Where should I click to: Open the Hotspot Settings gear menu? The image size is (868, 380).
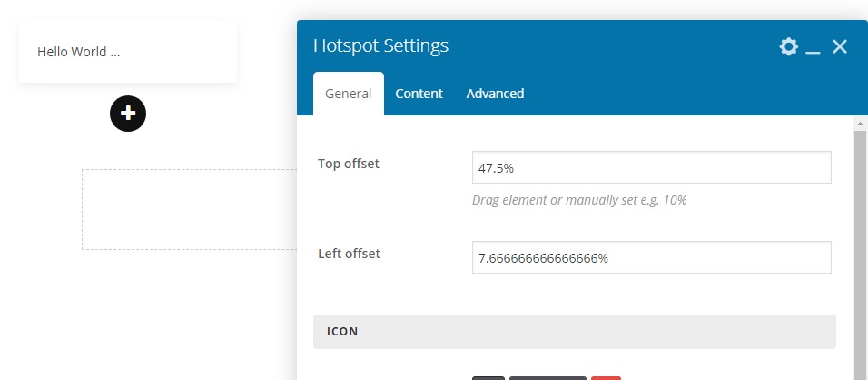pyautogui.click(x=788, y=46)
